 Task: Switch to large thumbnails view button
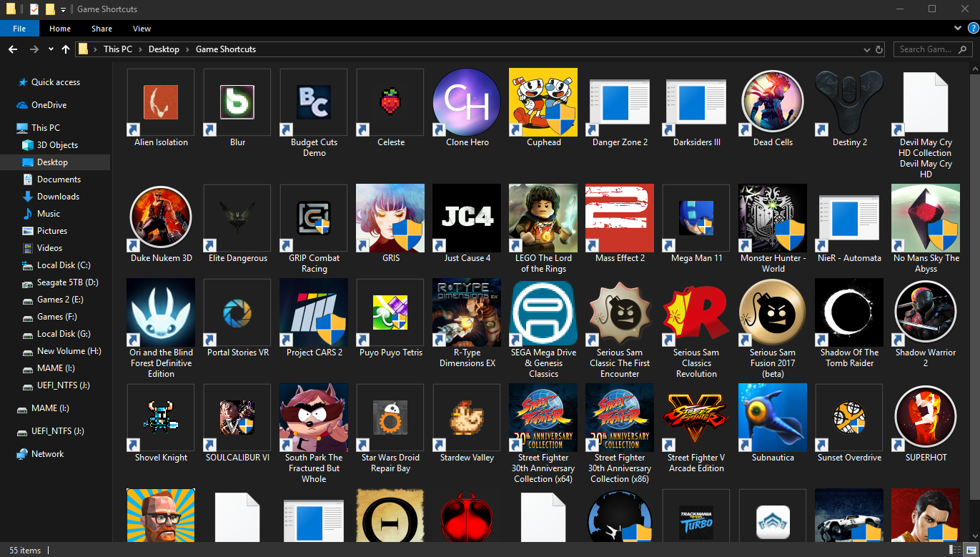click(x=969, y=550)
